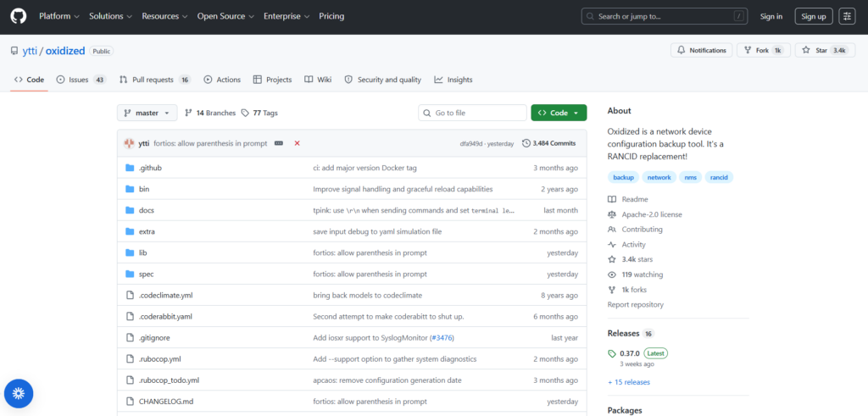
Task: Open the Pricing page
Action: [x=331, y=17]
